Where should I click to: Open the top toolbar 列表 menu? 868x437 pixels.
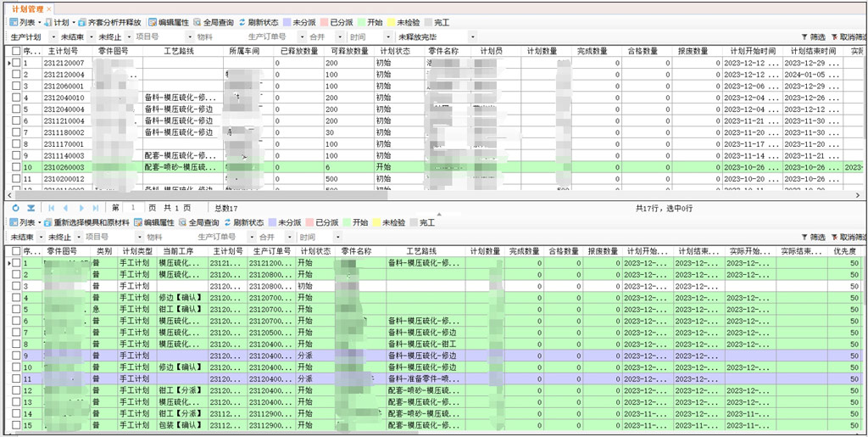point(23,22)
